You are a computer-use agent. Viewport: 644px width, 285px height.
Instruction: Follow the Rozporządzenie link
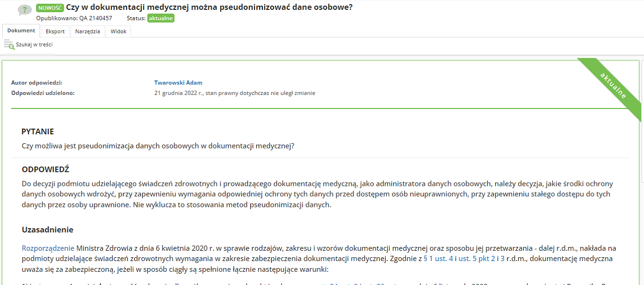(x=48, y=248)
